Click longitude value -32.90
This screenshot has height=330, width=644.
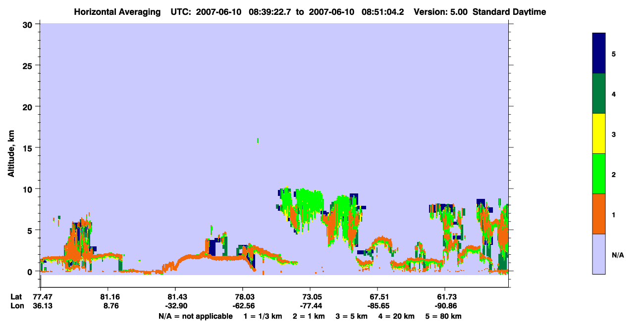(x=175, y=306)
